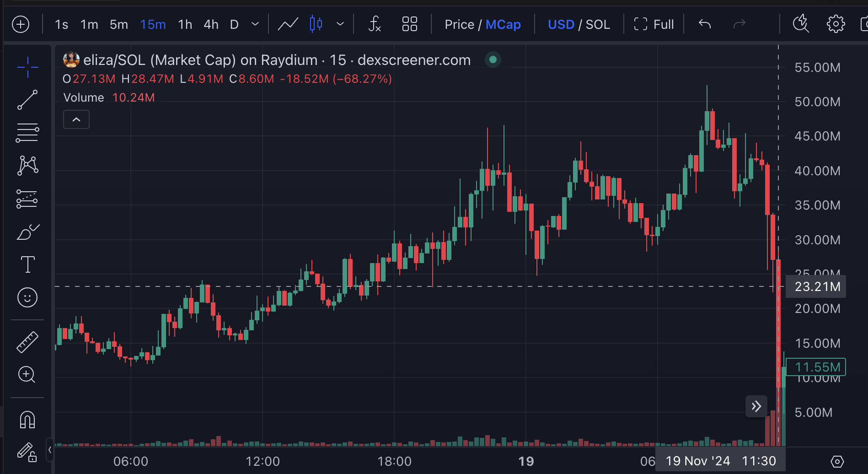
Task: Click the zoom in tool
Action: click(x=27, y=375)
